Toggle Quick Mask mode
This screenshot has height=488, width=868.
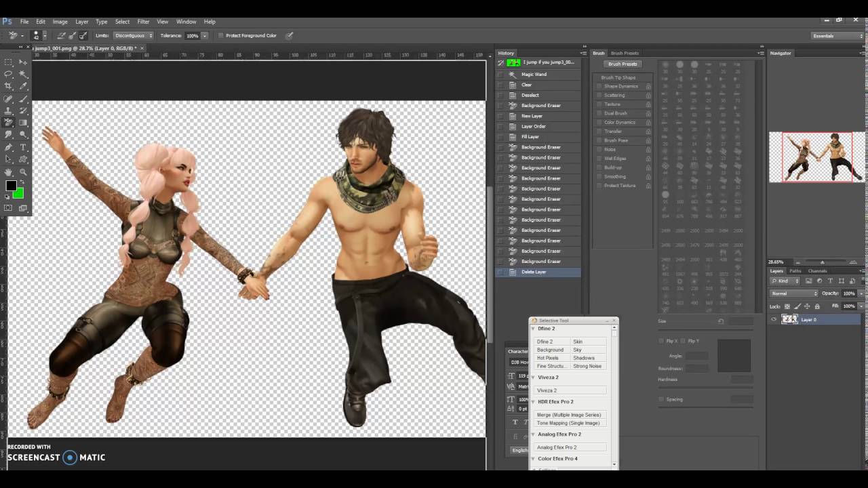point(8,208)
